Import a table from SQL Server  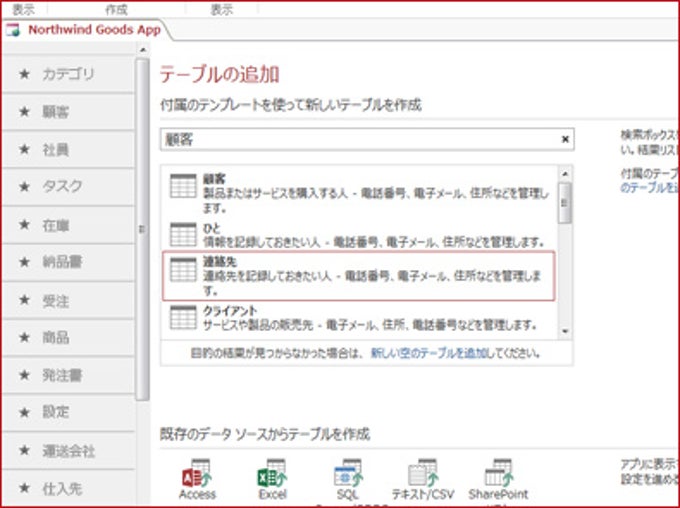(x=348, y=480)
